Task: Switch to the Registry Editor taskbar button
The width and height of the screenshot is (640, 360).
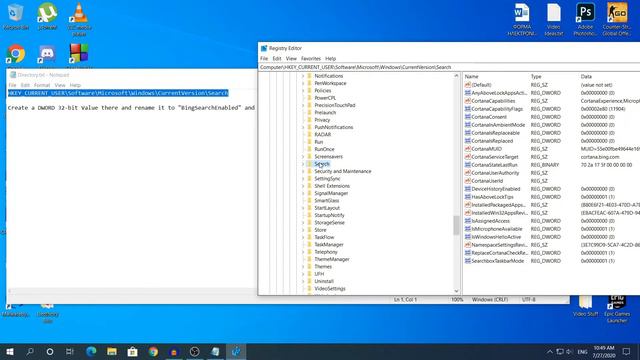Action: (x=236, y=351)
